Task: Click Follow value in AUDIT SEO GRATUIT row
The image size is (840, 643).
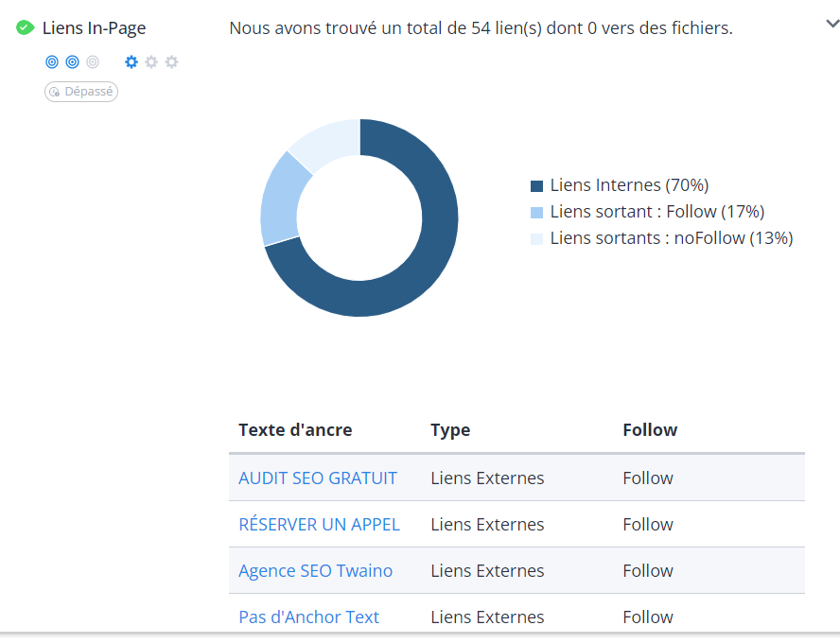Action: click(648, 478)
